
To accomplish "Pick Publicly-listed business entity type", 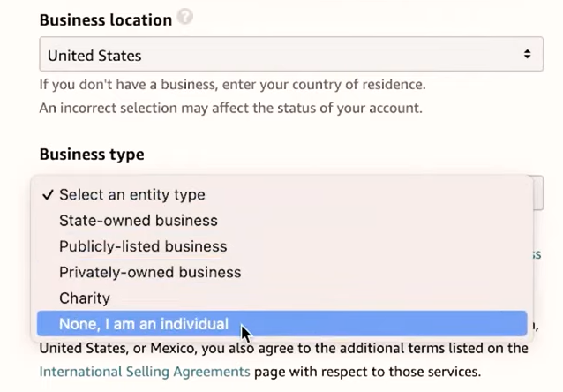I will 143,246.
